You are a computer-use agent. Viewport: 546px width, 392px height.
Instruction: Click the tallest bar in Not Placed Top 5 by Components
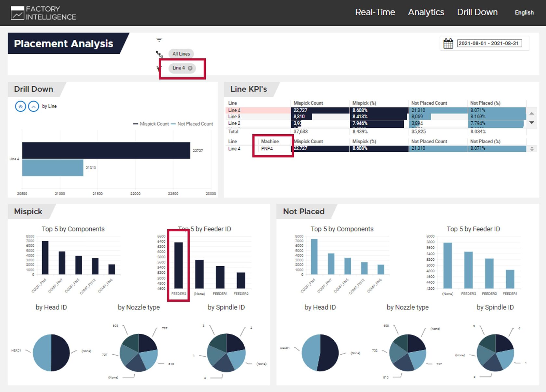pyautogui.click(x=314, y=257)
